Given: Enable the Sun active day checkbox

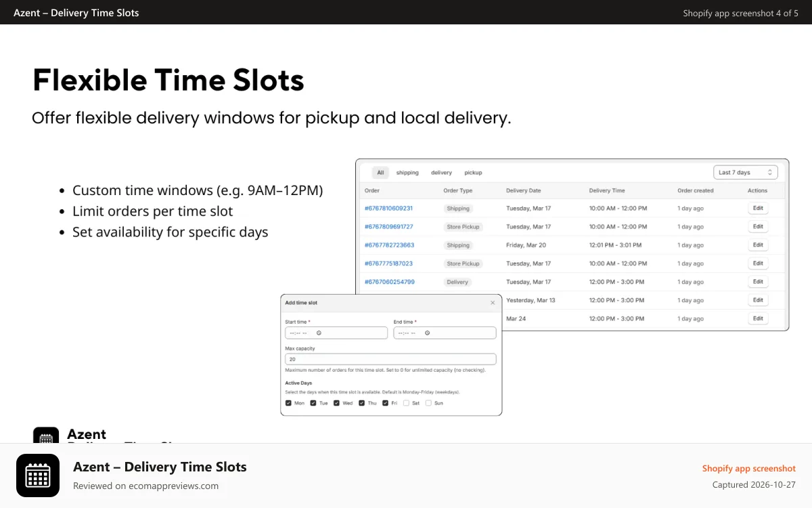Looking at the screenshot, I should tap(428, 403).
